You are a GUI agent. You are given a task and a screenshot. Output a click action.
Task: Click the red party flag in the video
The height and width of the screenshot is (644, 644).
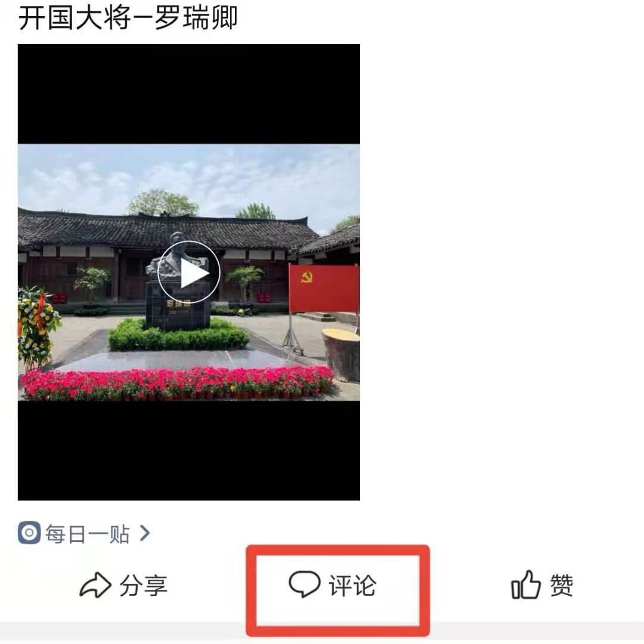pos(324,289)
